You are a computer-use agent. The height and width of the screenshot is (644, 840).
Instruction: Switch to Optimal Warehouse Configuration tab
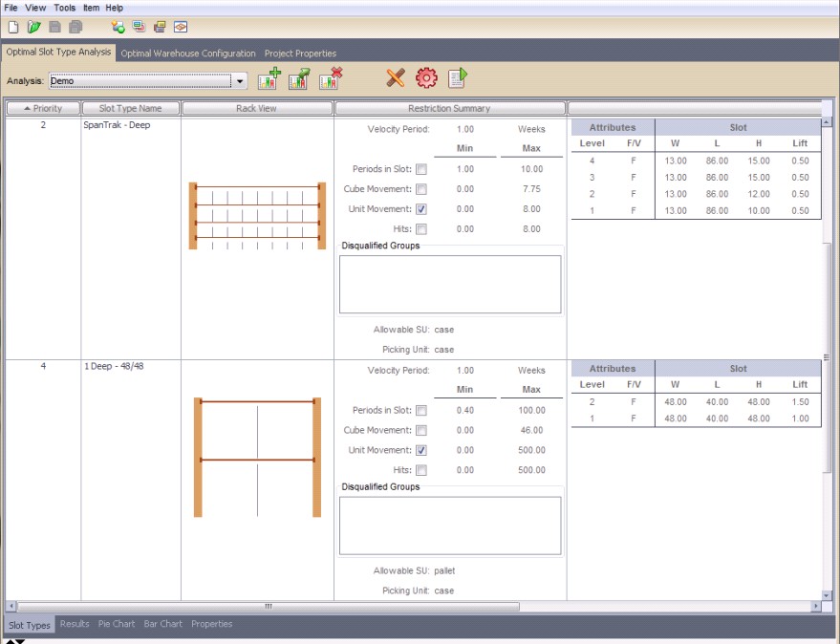188,54
